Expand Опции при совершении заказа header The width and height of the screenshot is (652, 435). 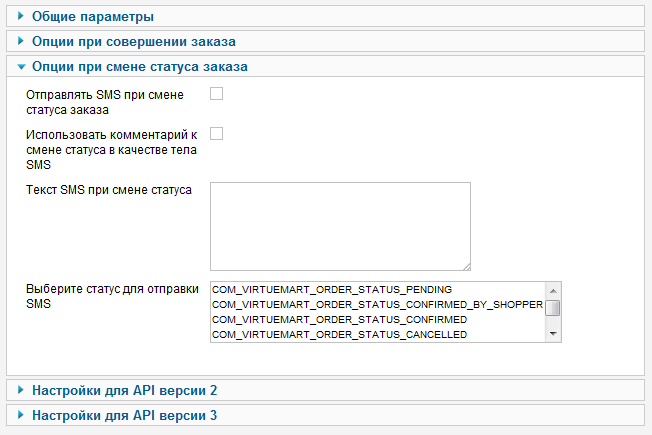(134, 41)
